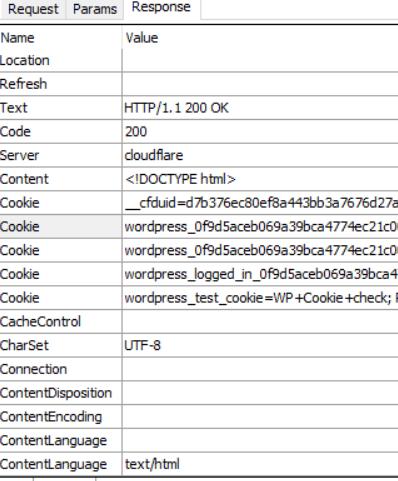Open the Params tab

95,10
